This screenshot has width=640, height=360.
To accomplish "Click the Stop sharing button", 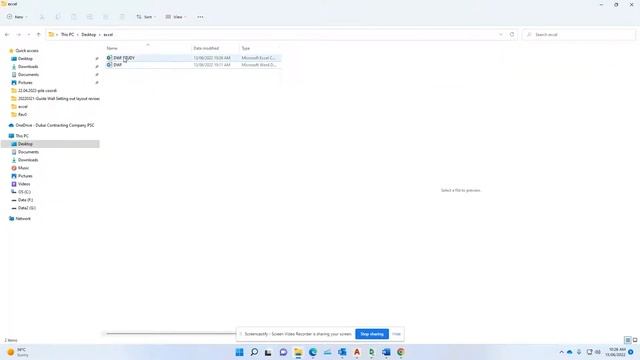I will [372, 334].
